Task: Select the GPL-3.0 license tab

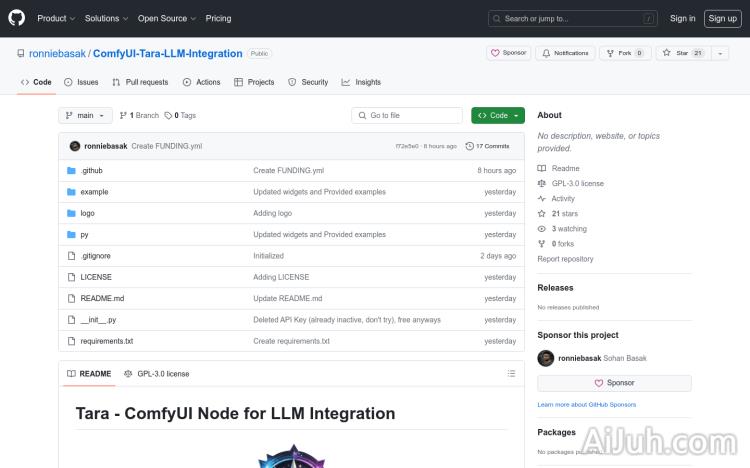Action: [x=157, y=373]
